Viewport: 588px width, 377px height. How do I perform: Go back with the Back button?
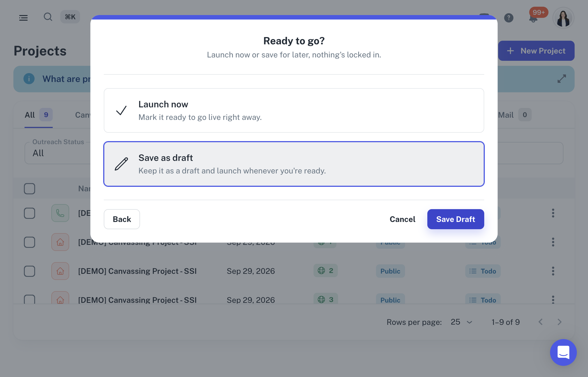[x=122, y=219]
